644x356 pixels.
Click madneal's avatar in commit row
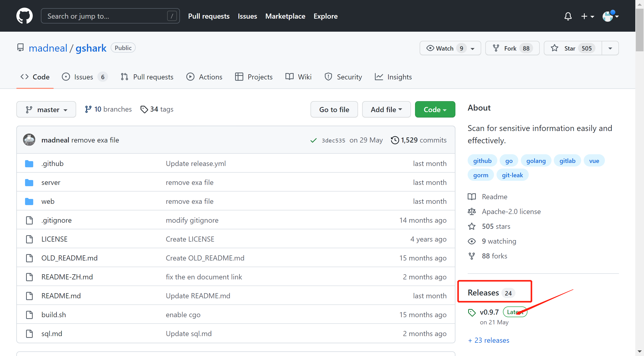click(x=29, y=140)
